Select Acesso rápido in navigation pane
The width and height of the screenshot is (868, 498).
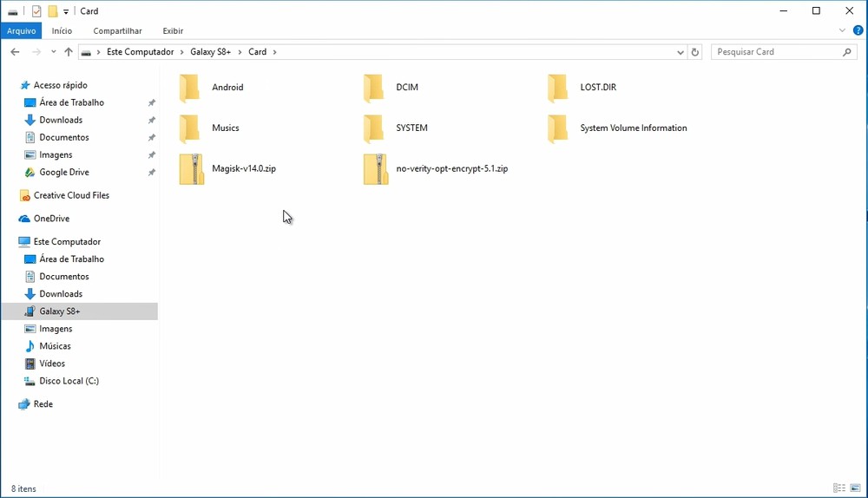54,85
